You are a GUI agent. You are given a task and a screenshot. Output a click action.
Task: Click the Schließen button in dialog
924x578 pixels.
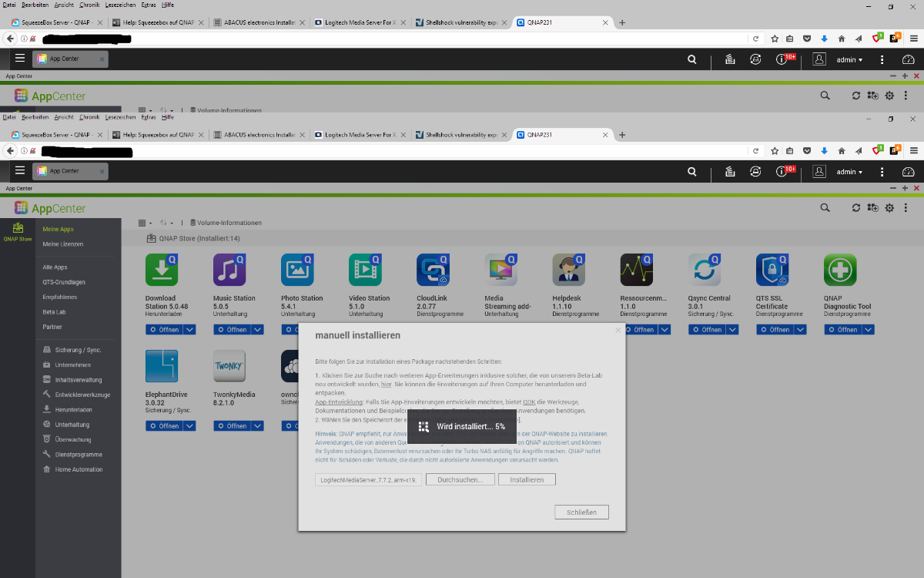click(581, 512)
